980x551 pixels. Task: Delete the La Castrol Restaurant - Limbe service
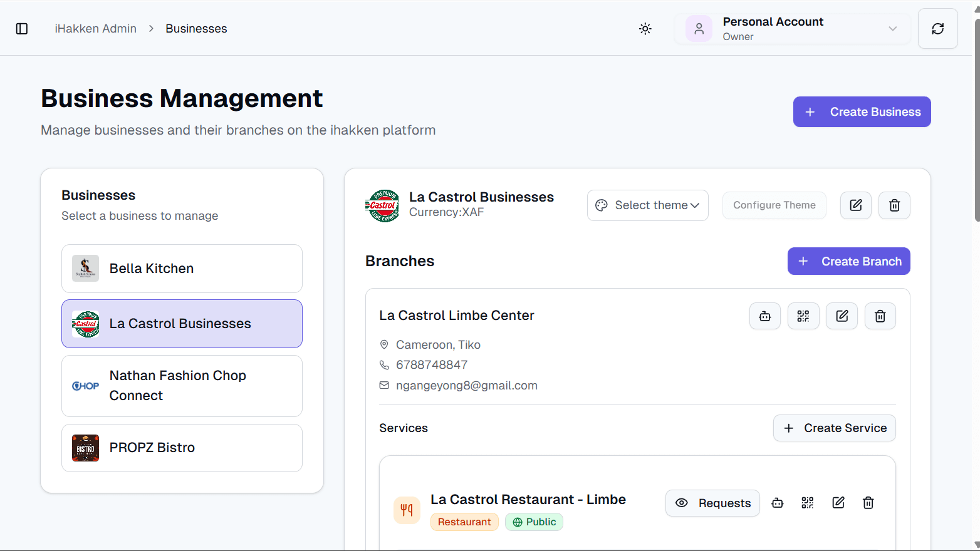868,502
